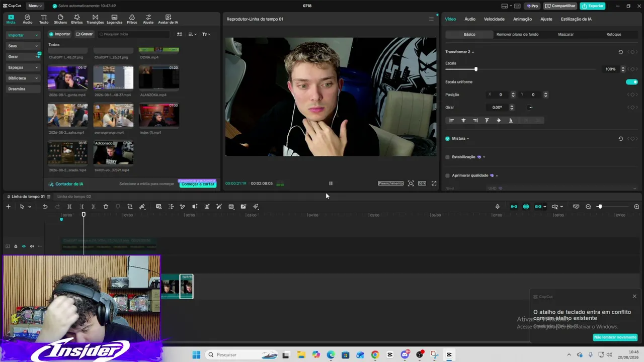
Task: Click the Preenchimento button in player
Action: pos(391,184)
